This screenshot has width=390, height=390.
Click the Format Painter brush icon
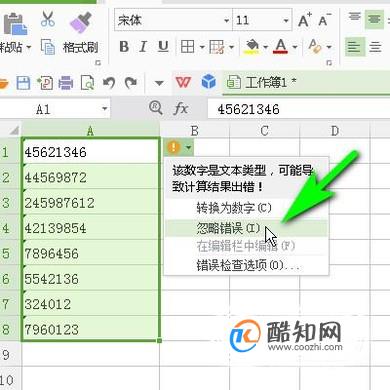tap(81, 23)
